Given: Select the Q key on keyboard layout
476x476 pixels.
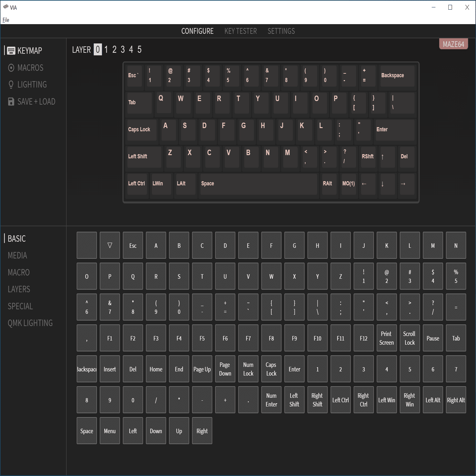Looking at the screenshot, I should tap(164, 103).
